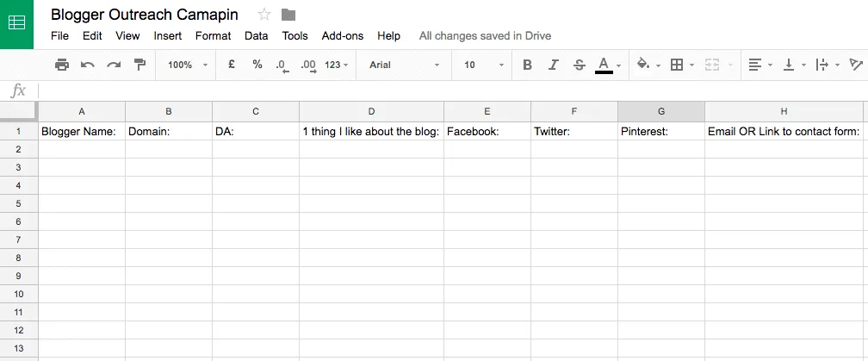Expand horizontal align dropdown arrow
Viewport: 868px width, 361px height.
(x=770, y=65)
